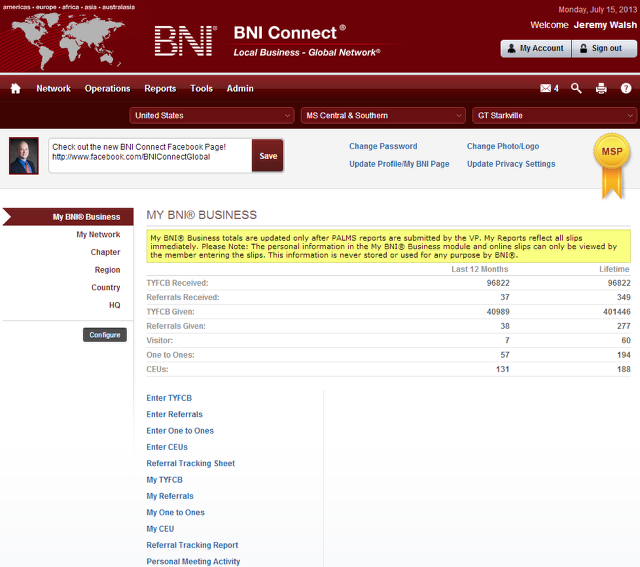Select the Chapter tab in sidebar
Image resolution: width=640 pixels, height=567 pixels.
click(x=105, y=252)
